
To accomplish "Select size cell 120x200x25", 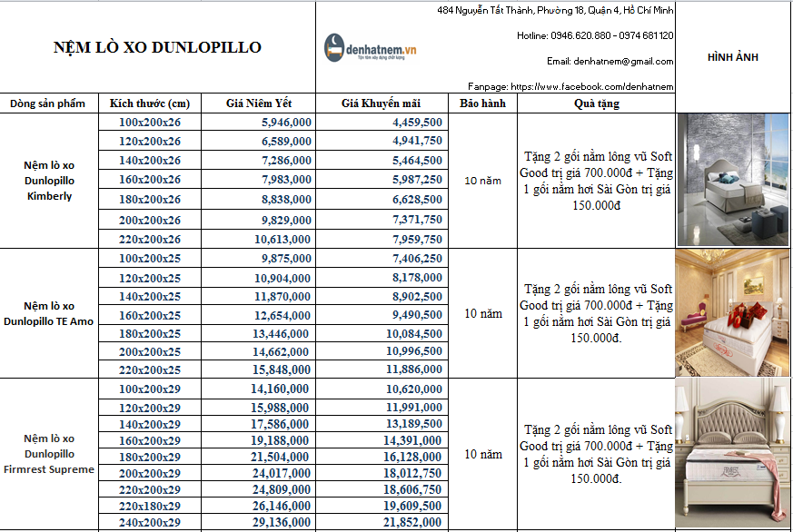I will point(150,278).
